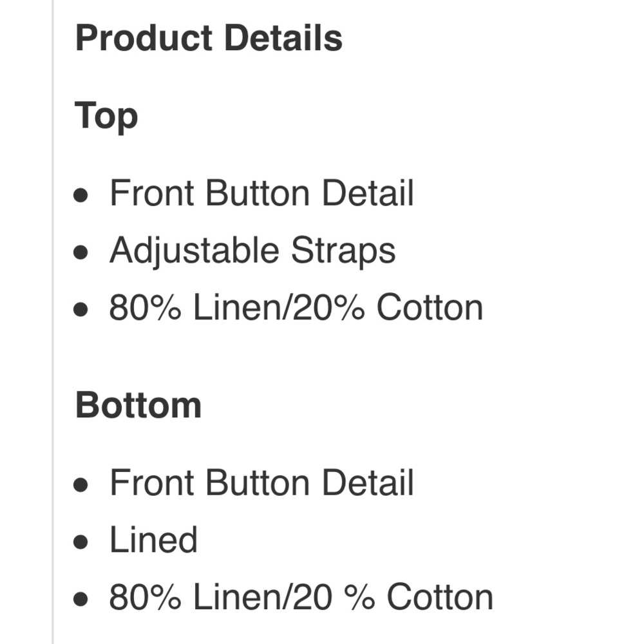Select the Bottom section heading
Image resolution: width=644 pixels, height=644 pixels.
pos(138,406)
